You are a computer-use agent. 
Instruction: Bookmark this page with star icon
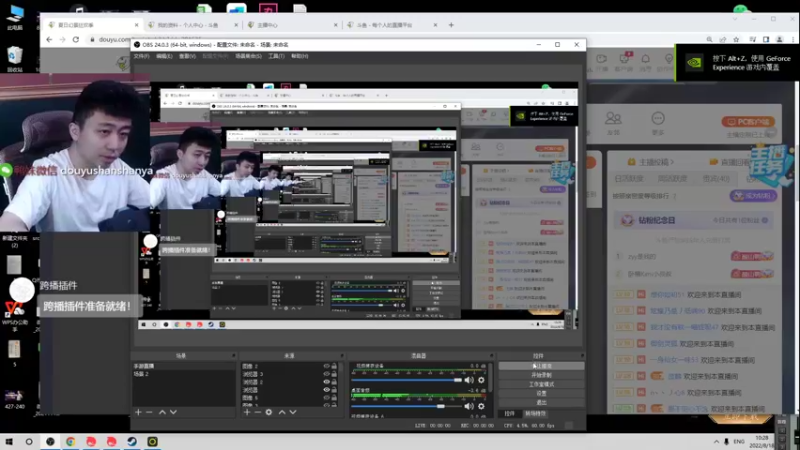(x=736, y=39)
